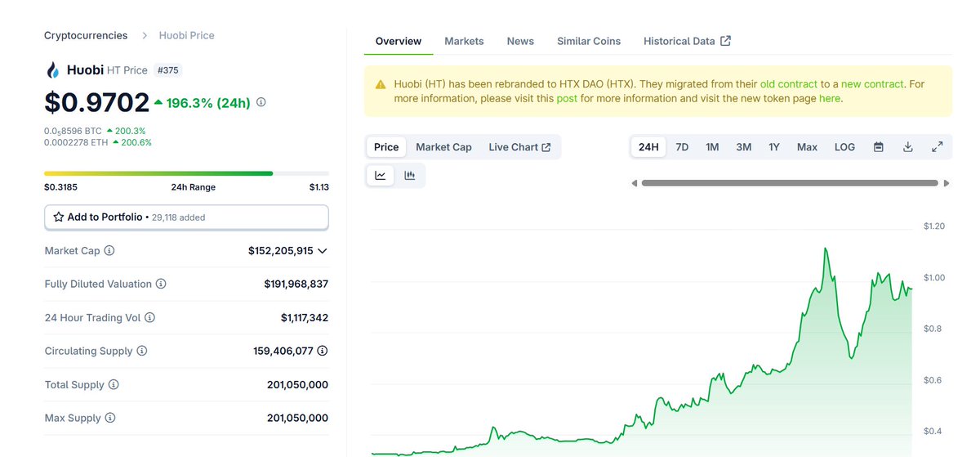Select the 1Y time range

(774, 147)
